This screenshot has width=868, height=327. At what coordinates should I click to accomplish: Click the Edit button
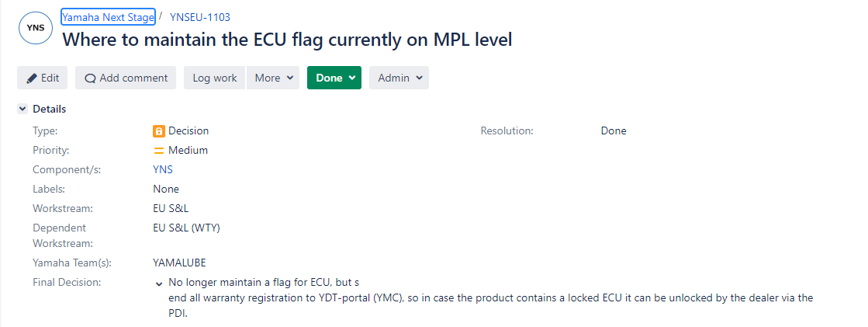pos(42,78)
